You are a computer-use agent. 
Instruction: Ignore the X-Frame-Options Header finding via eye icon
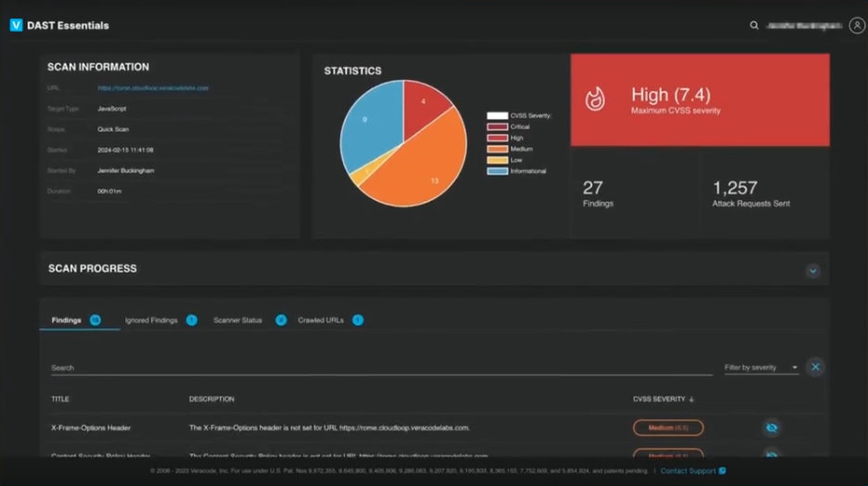click(771, 427)
